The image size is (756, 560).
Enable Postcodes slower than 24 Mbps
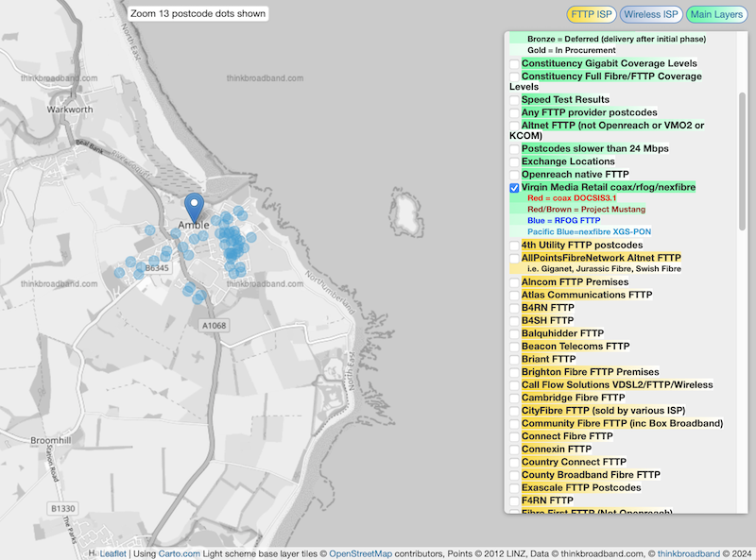(515, 148)
